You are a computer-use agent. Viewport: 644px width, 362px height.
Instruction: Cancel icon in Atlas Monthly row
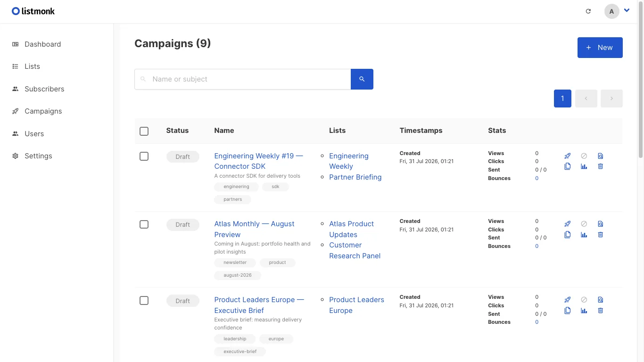pos(584,224)
